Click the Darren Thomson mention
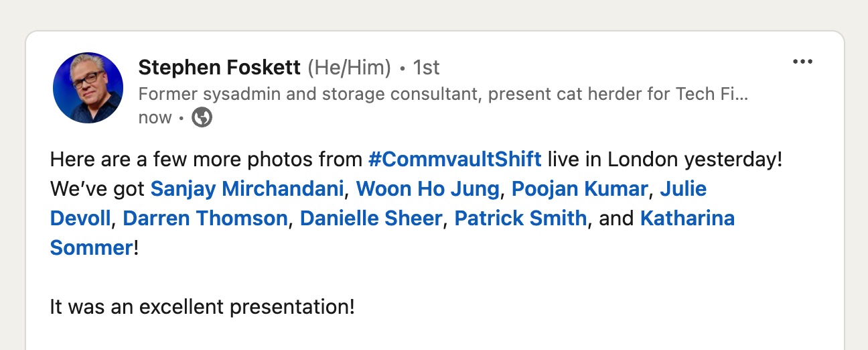Screen dimensions: 868x350 205,219
